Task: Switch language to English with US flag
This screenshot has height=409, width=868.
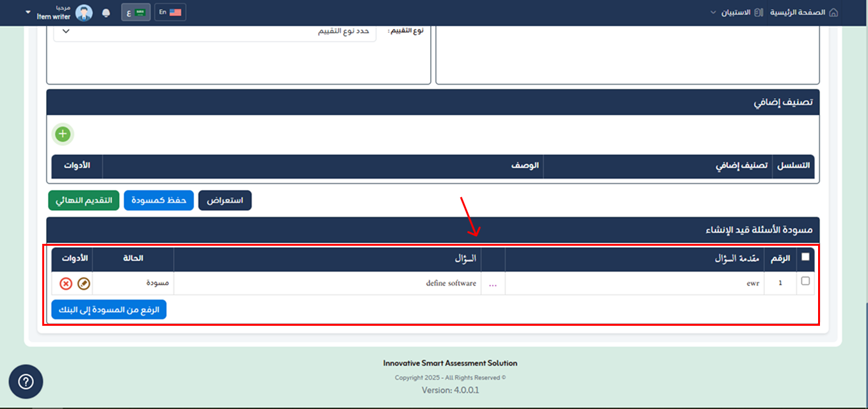Action: (170, 12)
